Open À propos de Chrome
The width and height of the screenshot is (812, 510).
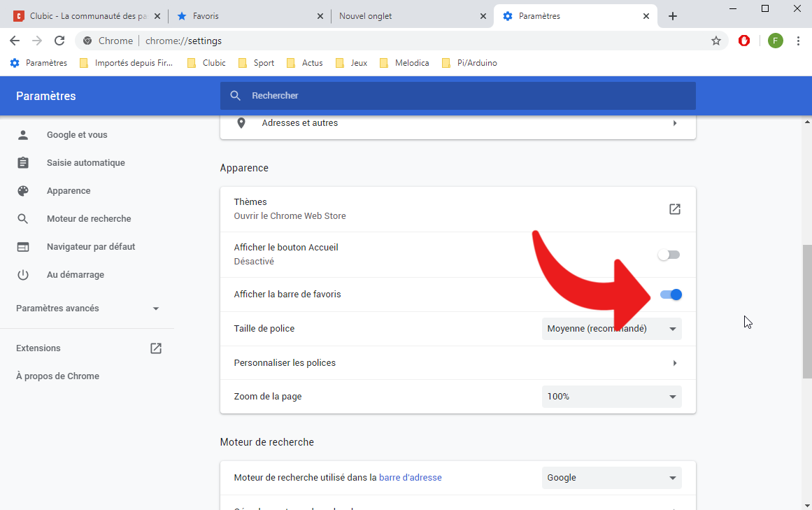[x=57, y=376]
